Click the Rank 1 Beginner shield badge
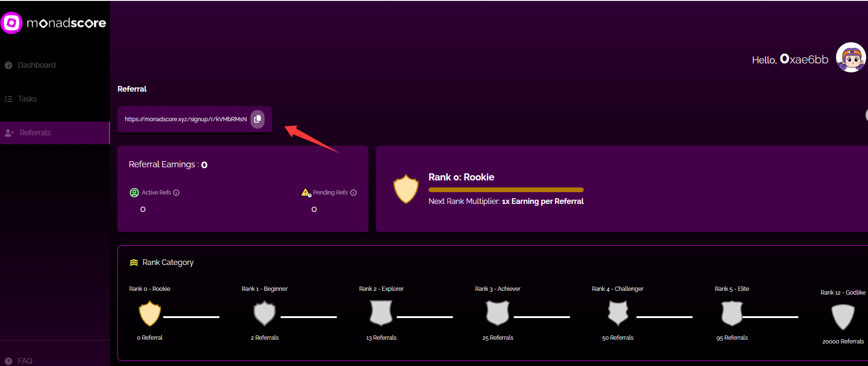The height and width of the screenshot is (366, 868). click(x=264, y=313)
